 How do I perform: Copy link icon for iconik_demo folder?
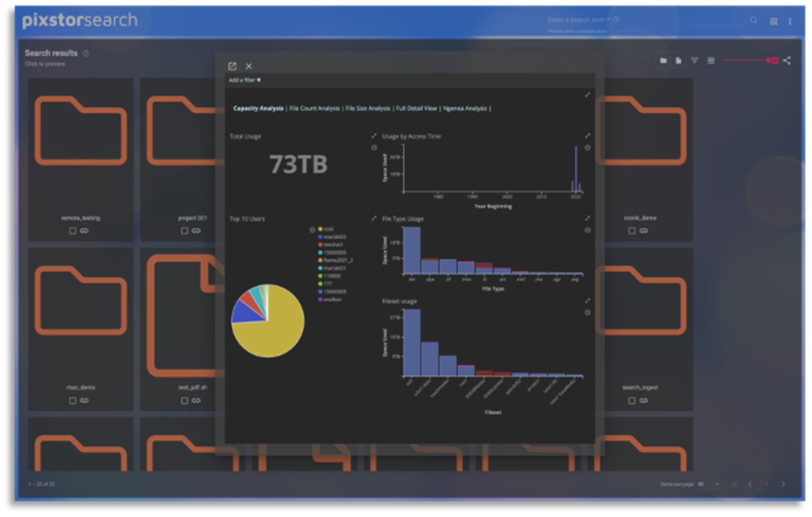[643, 231]
